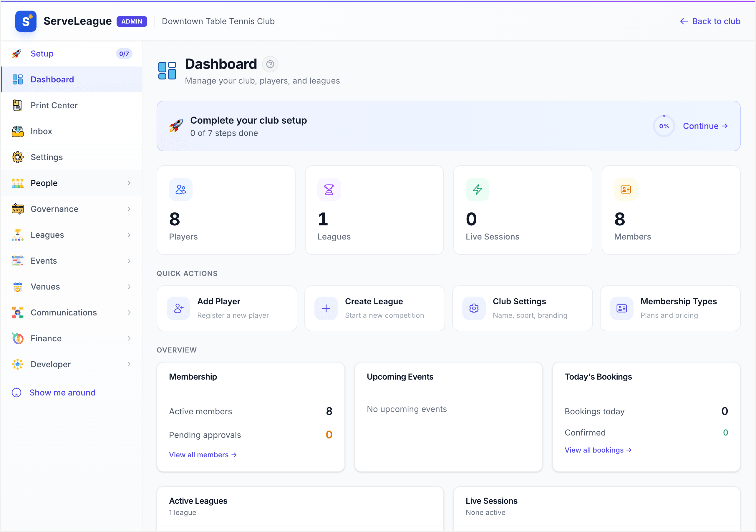Click the Add Player person-plus icon
Image resolution: width=756 pixels, height=532 pixels.
[x=178, y=308]
